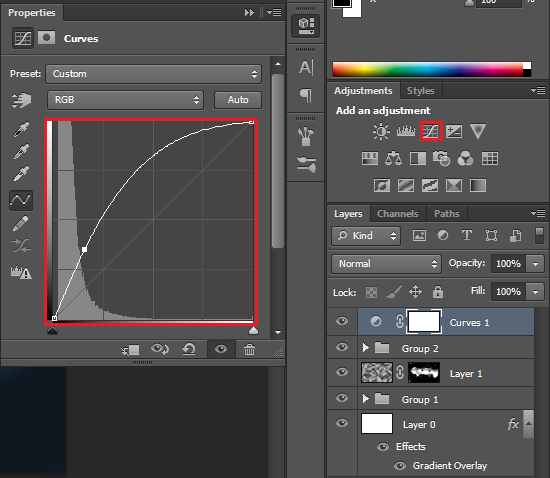The height and width of the screenshot is (478, 550).
Task: Hide the Group 1 layer group
Action: 342,398
